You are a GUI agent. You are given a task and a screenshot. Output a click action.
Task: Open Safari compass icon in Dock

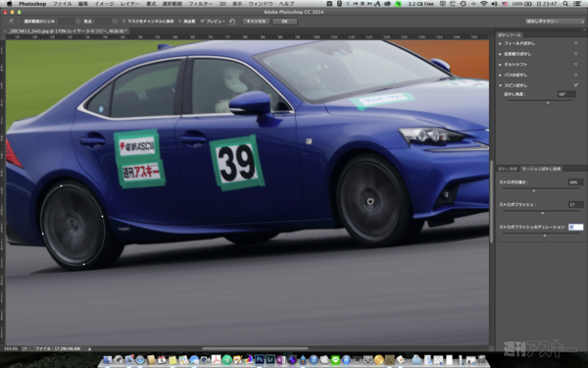[x=140, y=360]
